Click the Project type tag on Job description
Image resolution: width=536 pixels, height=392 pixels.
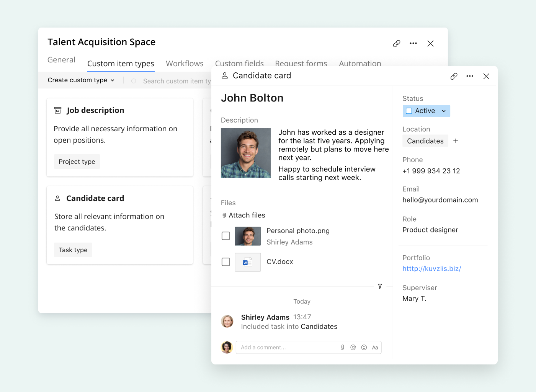coord(77,162)
